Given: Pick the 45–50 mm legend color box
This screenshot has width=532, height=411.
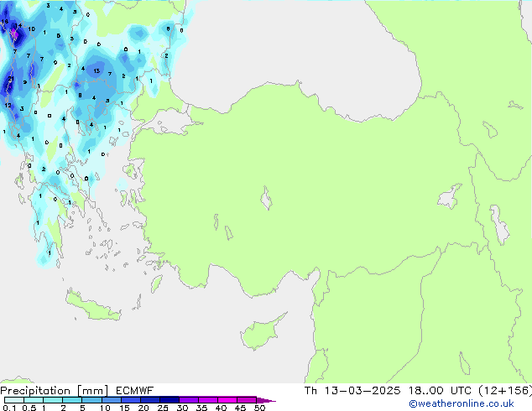Looking at the screenshot, I should pos(247,400).
